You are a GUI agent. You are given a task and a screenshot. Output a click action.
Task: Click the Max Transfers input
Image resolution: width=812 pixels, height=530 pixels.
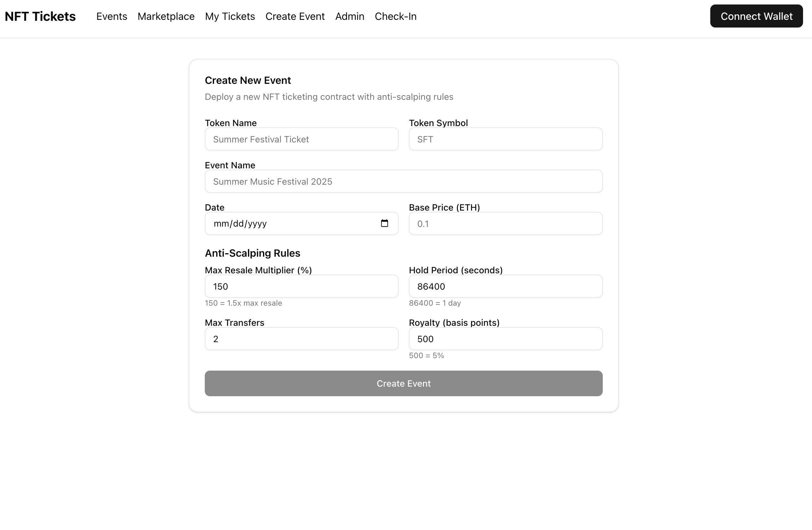301,339
